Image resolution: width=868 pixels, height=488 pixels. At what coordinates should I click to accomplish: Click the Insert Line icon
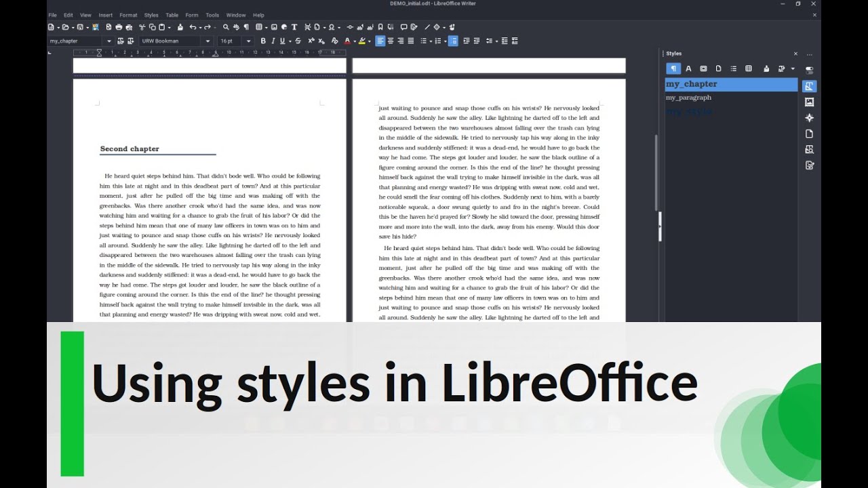(427, 27)
